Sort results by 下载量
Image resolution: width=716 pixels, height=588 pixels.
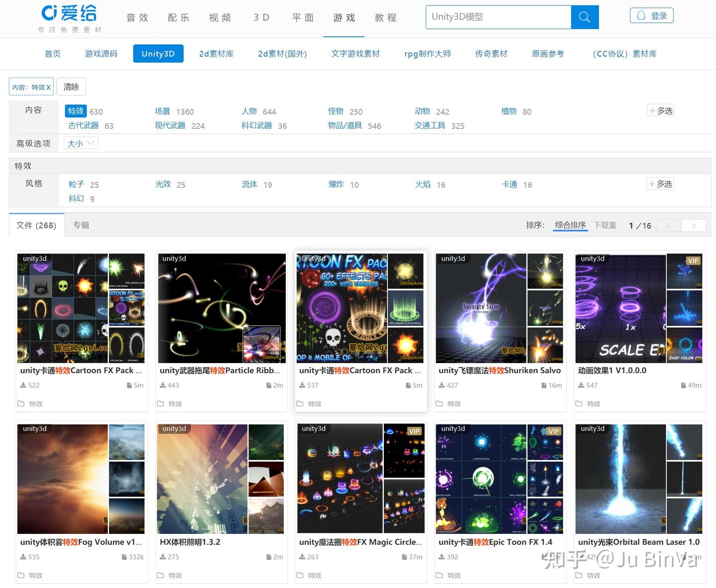coord(605,225)
